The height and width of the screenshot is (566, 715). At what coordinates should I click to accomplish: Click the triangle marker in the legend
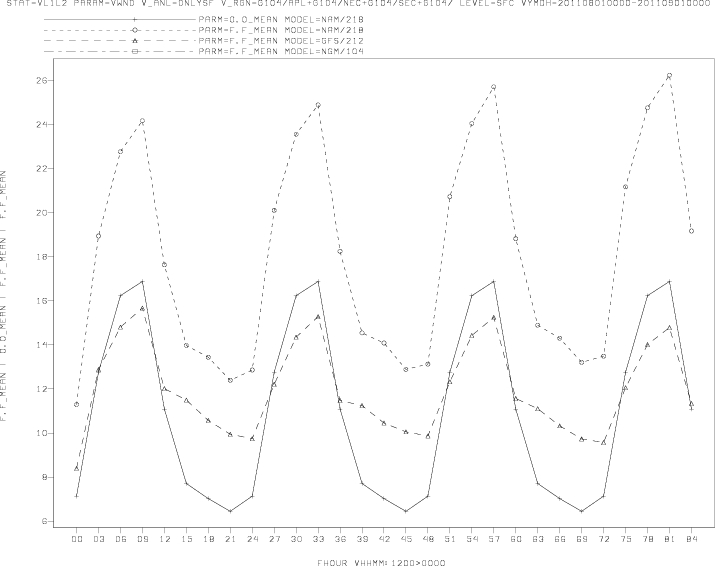pyautogui.click(x=135, y=41)
